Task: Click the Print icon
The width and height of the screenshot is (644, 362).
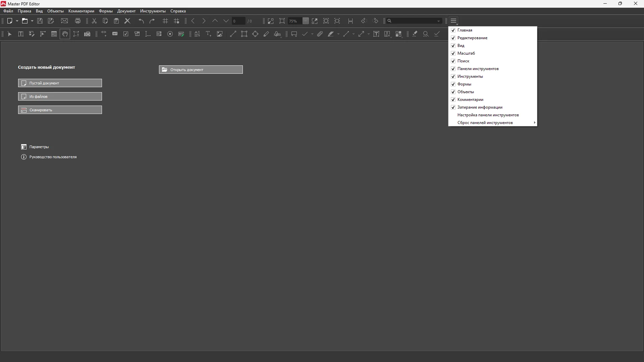Action: [x=78, y=21]
